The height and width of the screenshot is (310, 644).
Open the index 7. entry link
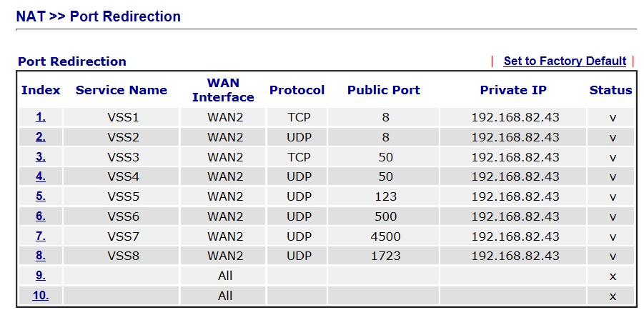[41, 236]
